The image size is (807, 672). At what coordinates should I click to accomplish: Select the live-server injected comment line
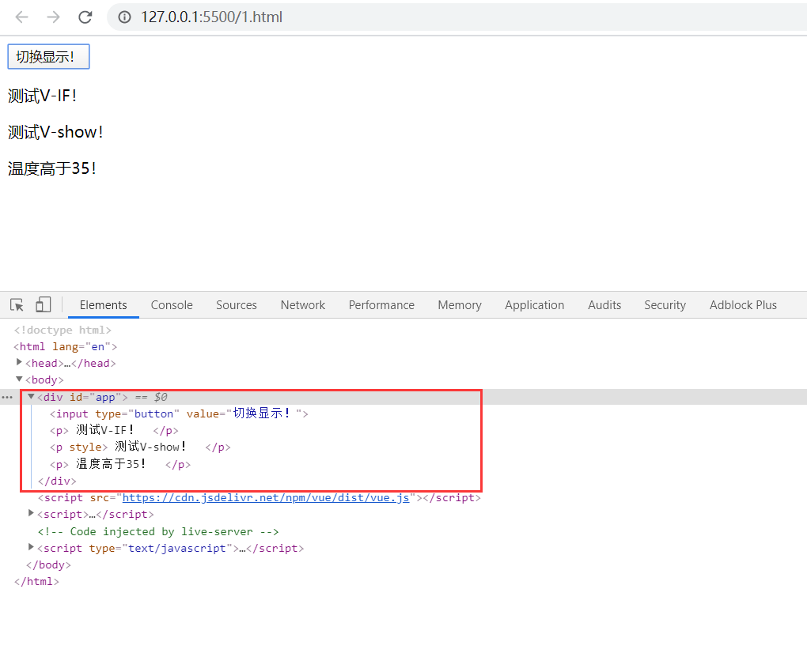point(158,531)
